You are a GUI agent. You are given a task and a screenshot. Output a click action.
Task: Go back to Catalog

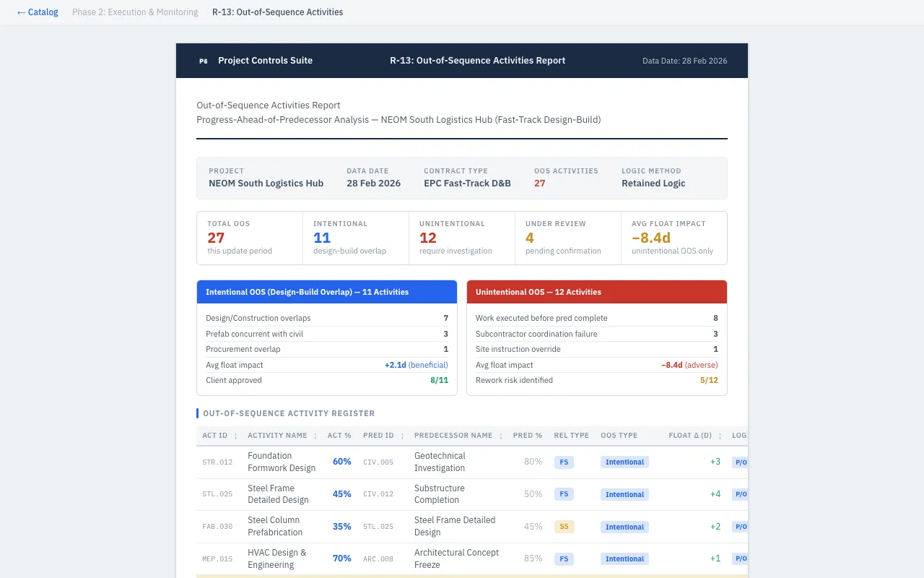[38, 12]
